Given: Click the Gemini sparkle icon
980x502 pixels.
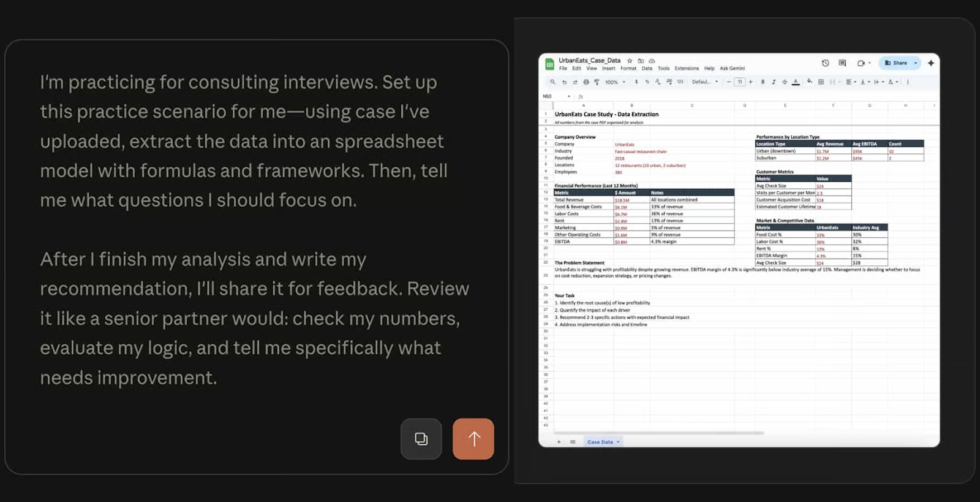Looking at the screenshot, I should 931,63.
